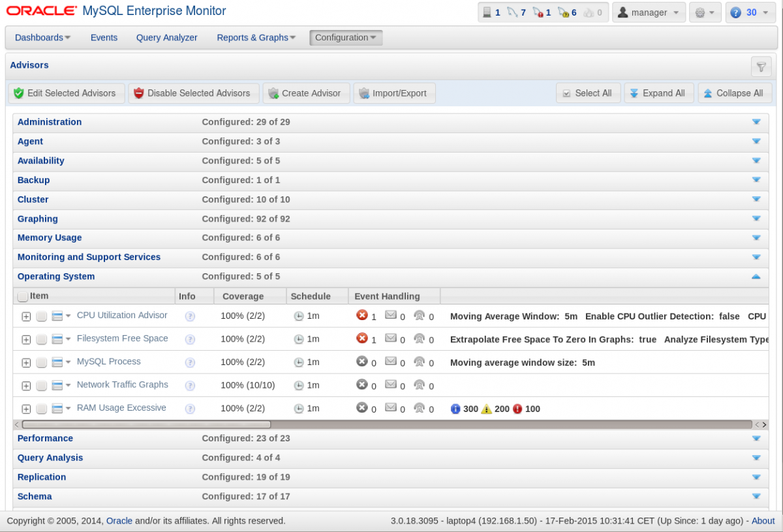Open the settings gear dropdown

click(705, 12)
